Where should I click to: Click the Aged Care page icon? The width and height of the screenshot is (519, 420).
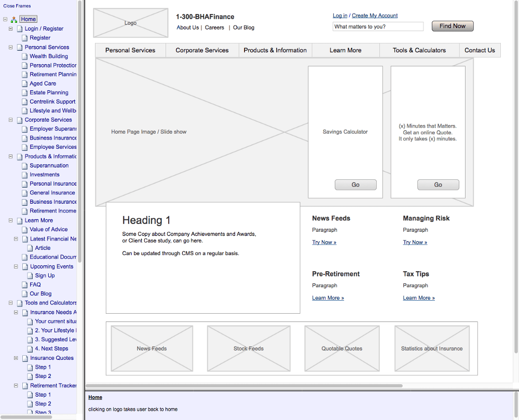[x=24, y=83]
